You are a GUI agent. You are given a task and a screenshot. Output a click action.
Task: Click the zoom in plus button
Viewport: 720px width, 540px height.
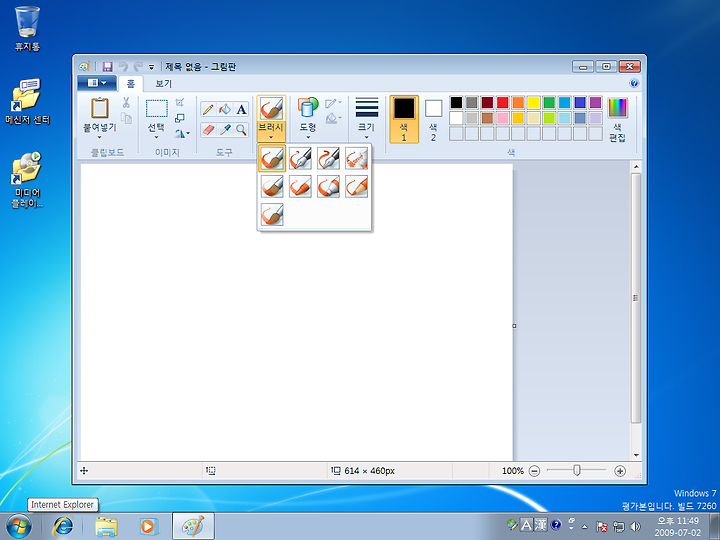pyautogui.click(x=620, y=471)
